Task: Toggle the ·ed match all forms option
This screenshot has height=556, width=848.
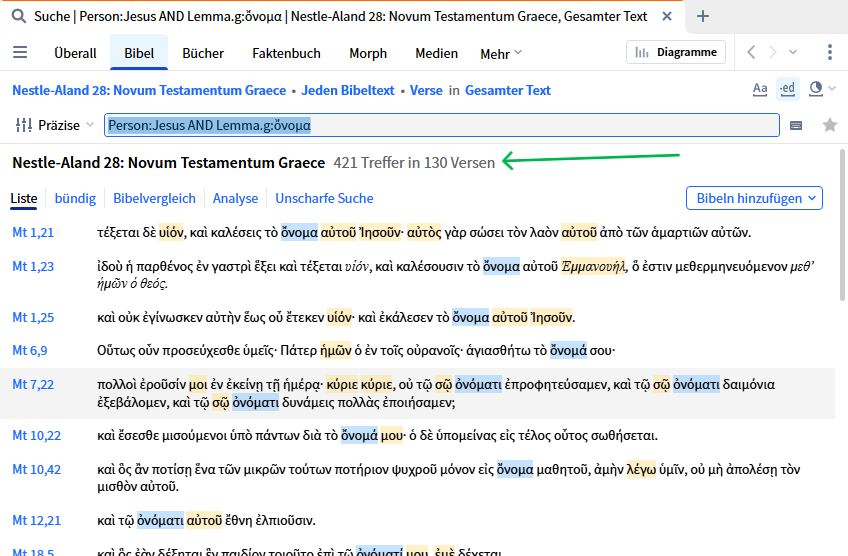Action: pos(787,89)
